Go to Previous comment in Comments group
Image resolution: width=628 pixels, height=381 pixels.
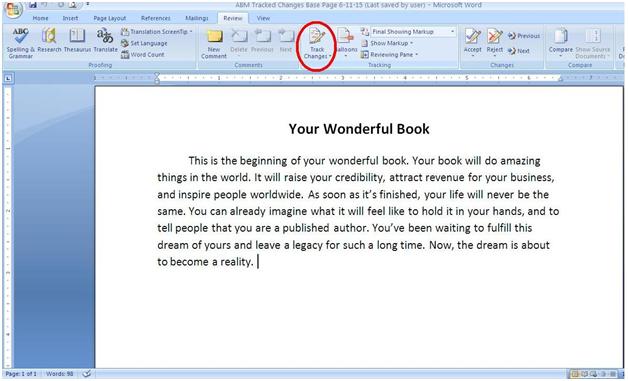(x=262, y=41)
